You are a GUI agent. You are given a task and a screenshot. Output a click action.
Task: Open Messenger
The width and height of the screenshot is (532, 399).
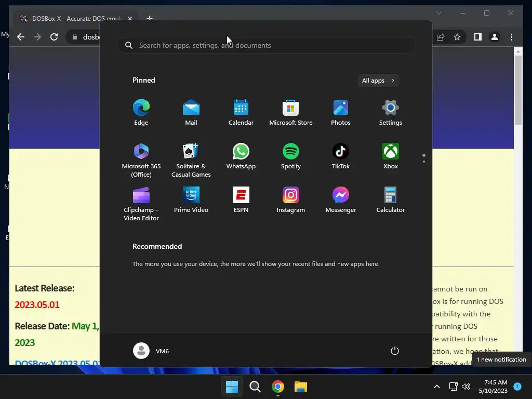click(x=341, y=200)
